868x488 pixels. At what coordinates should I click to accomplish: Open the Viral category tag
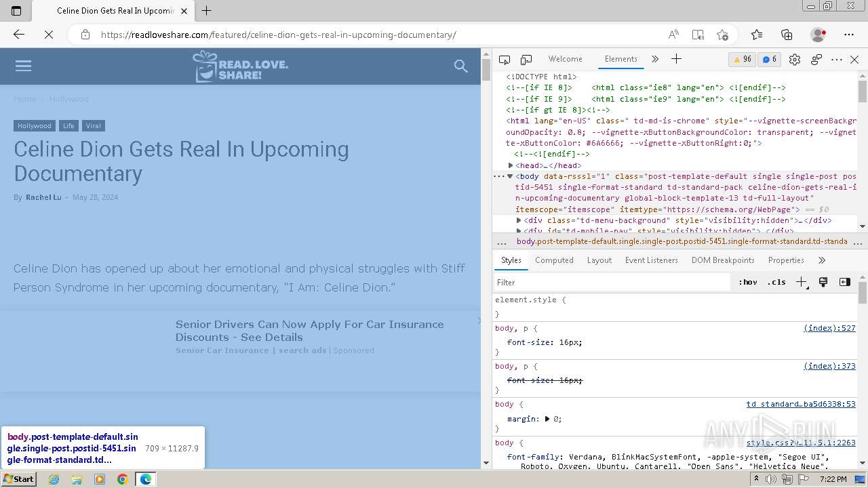pos(94,126)
